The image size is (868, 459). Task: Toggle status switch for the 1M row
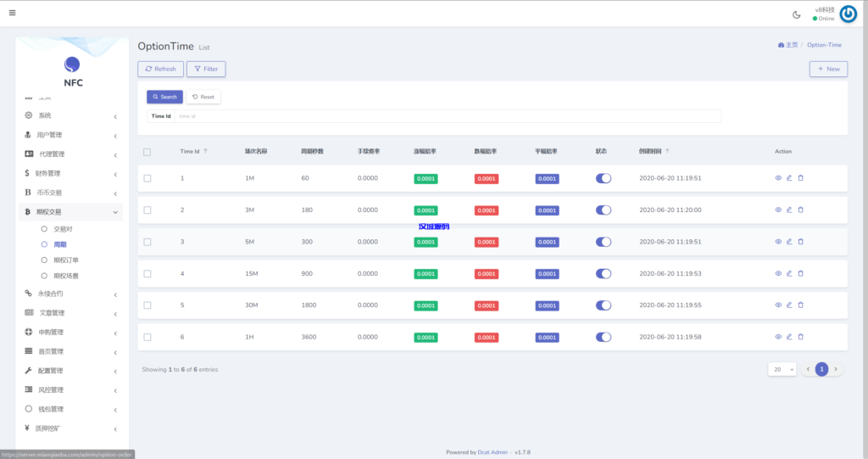604,178
